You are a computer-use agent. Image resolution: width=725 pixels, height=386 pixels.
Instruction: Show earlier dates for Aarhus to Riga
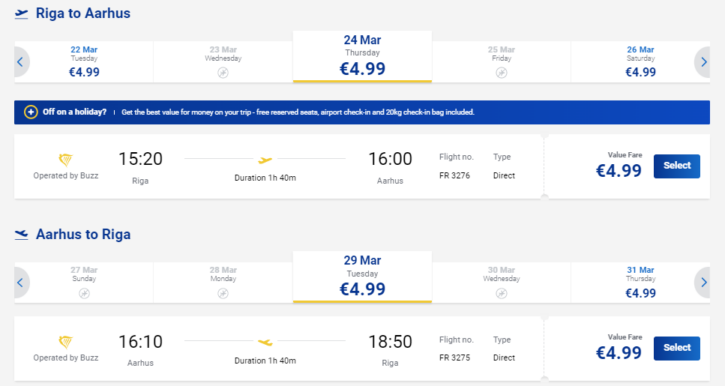pyautogui.click(x=20, y=282)
